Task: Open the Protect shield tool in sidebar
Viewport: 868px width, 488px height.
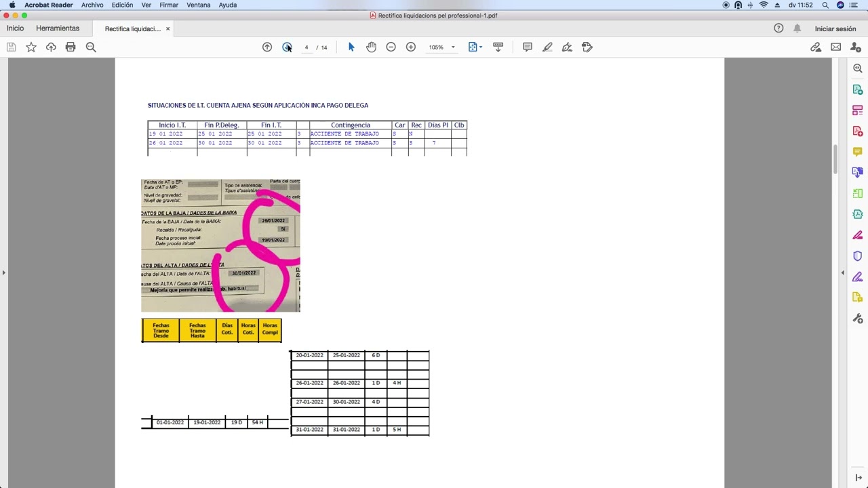Action: tap(858, 256)
